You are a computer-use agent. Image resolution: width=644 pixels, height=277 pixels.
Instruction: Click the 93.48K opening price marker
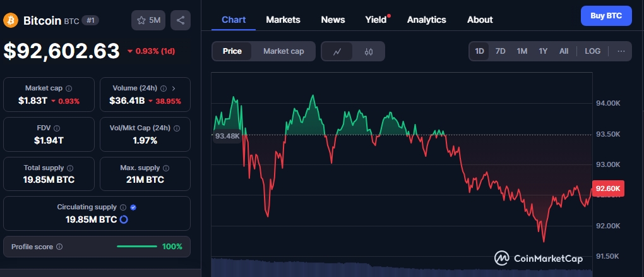[x=227, y=136]
